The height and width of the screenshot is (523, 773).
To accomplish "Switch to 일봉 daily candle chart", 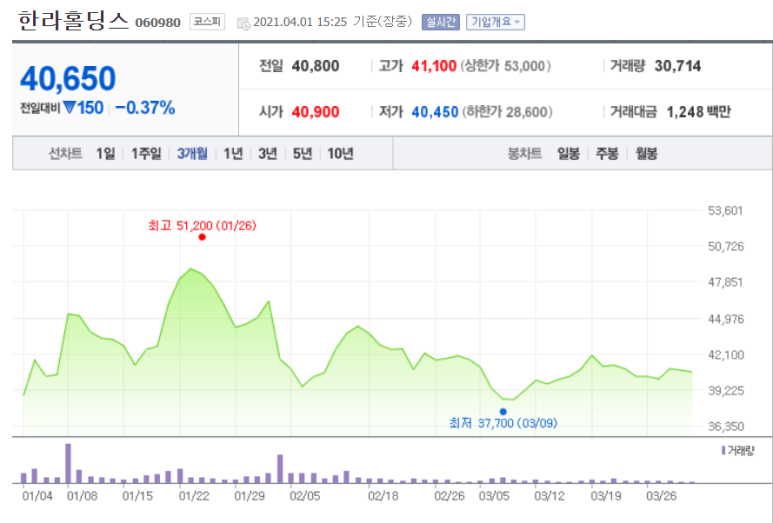I will [568, 153].
